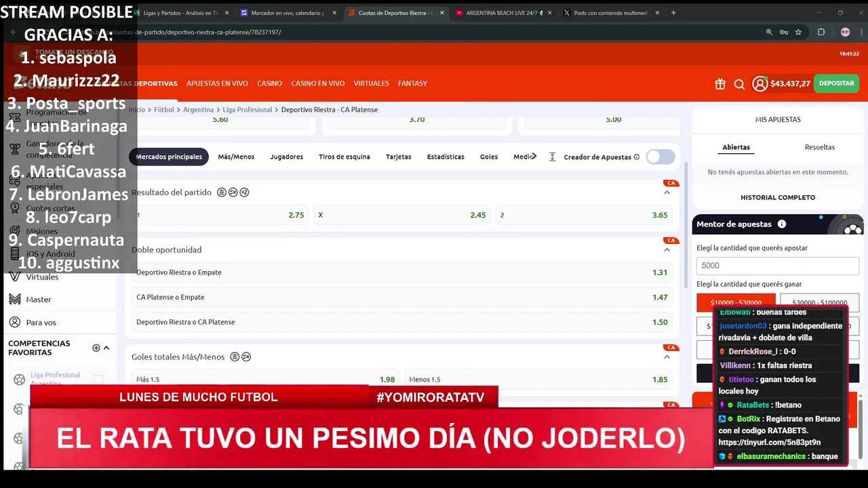Click the bet amount field showing 5000
868x488 pixels.
point(778,266)
